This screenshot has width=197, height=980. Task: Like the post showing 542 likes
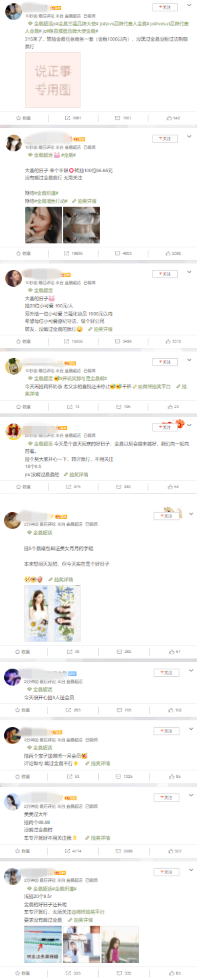click(173, 118)
